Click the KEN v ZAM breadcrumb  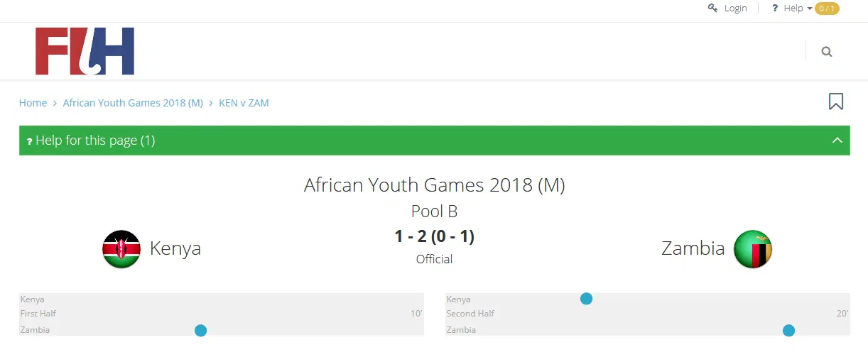pos(244,103)
